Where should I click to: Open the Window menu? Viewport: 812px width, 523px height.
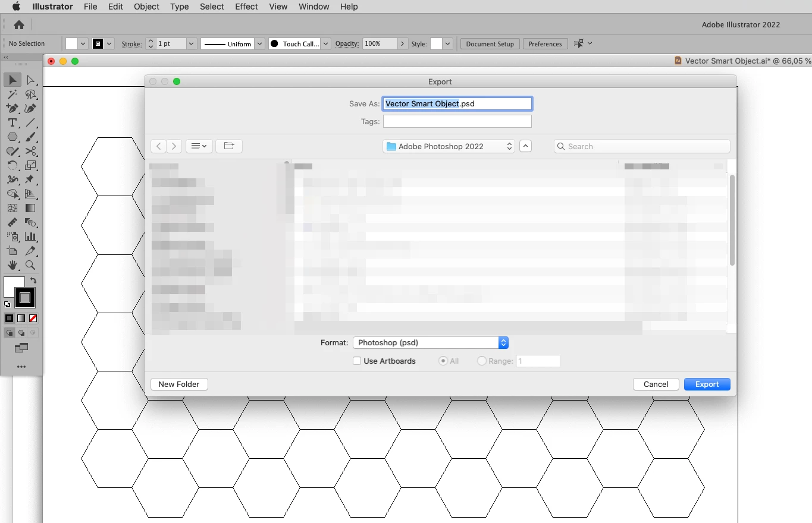[x=313, y=7]
